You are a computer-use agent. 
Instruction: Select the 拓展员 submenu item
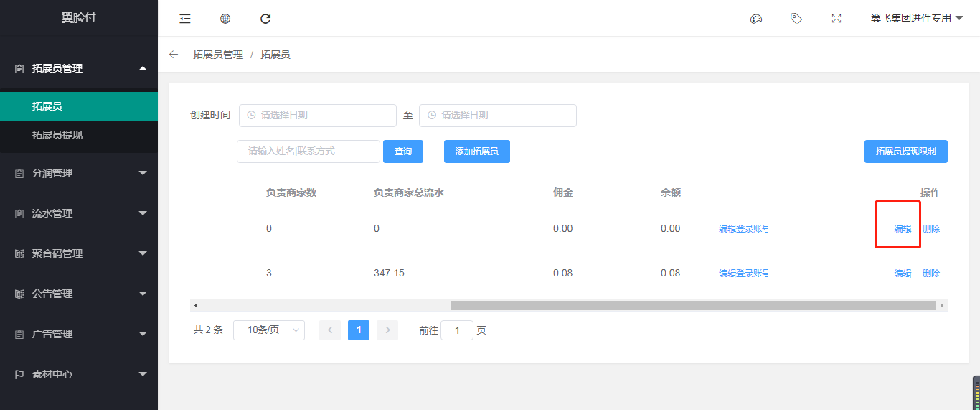79,106
